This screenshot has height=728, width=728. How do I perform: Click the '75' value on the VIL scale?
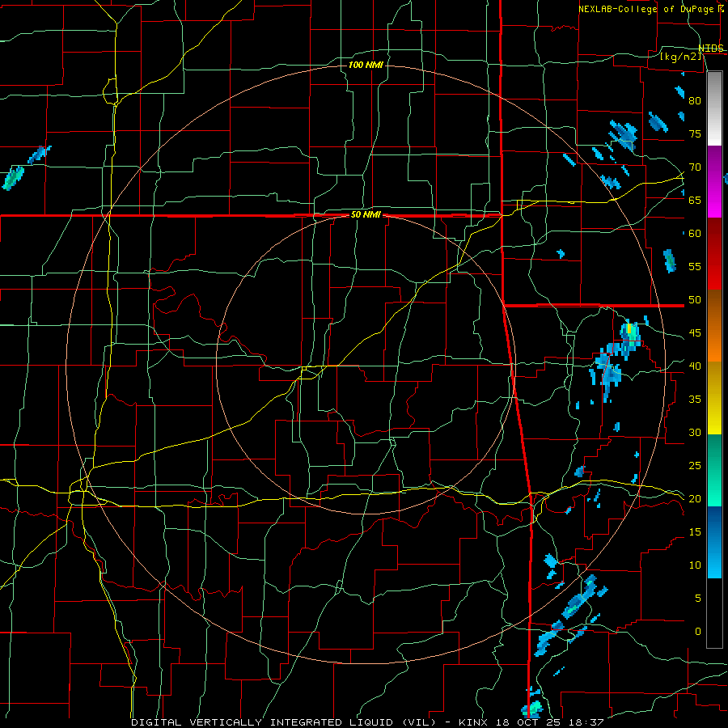pyautogui.click(x=695, y=134)
